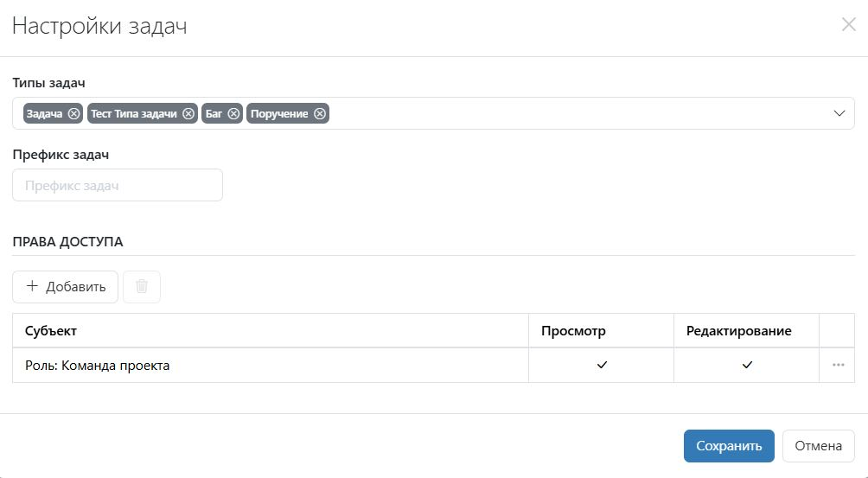
Task: Click the Поручение tag label
Action: click(x=279, y=114)
